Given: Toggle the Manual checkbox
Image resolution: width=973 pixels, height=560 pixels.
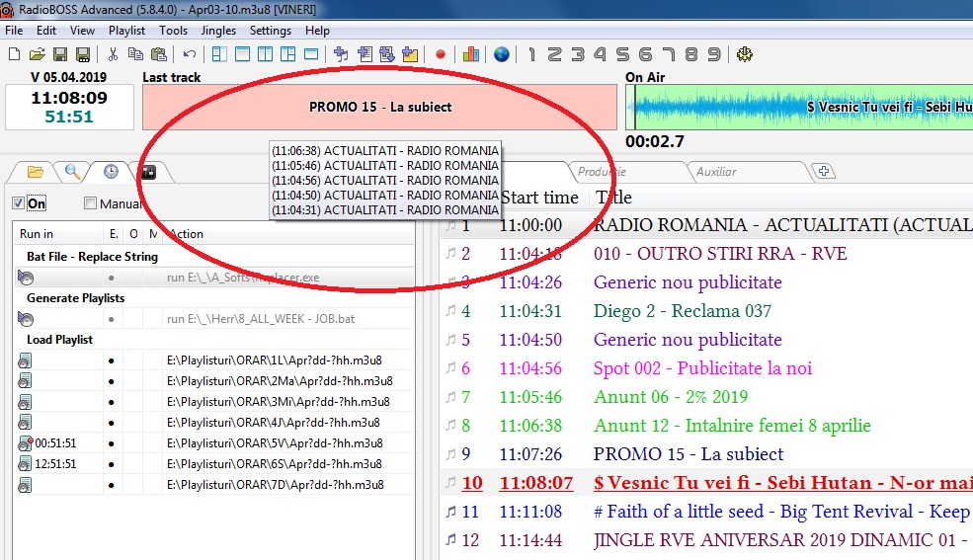Looking at the screenshot, I should 91,203.
